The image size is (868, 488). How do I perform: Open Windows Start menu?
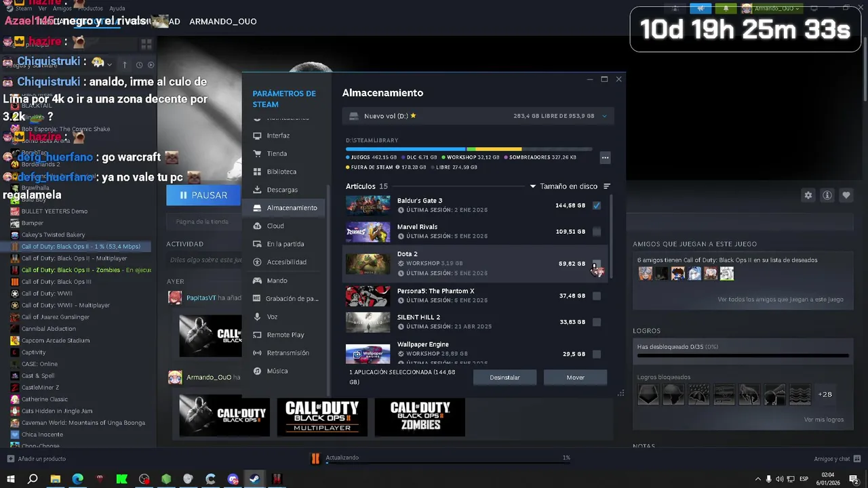(10, 479)
